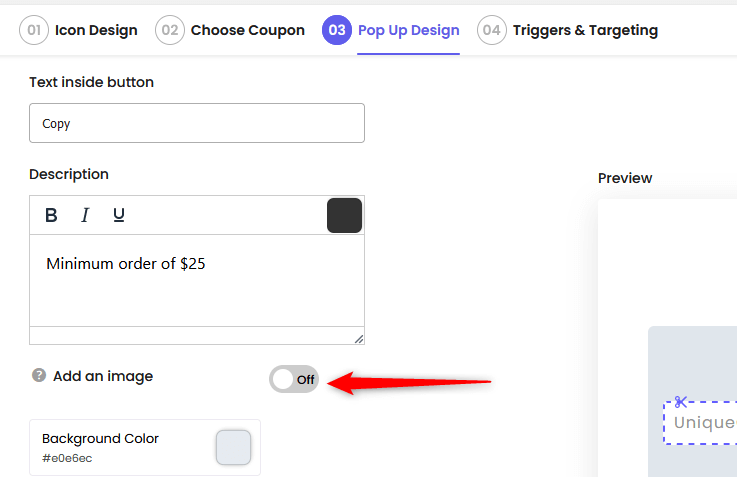Image resolution: width=737 pixels, height=477 pixels.
Task: Apply italic formatting in Description editor
Action: (x=85, y=215)
